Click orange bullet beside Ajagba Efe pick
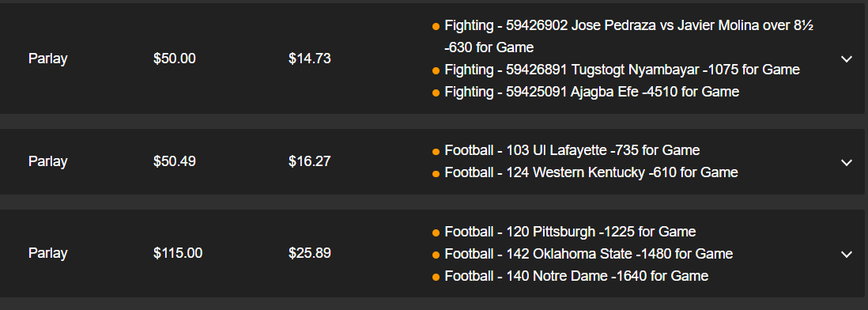 tap(436, 93)
